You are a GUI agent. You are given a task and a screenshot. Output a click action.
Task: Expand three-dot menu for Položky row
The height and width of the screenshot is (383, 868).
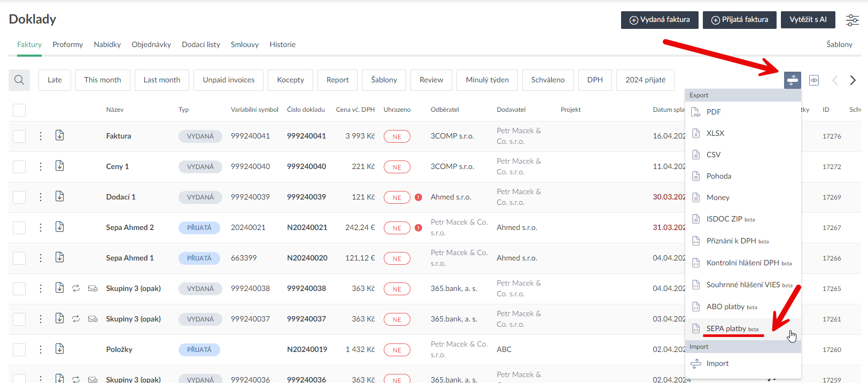tap(41, 350)
